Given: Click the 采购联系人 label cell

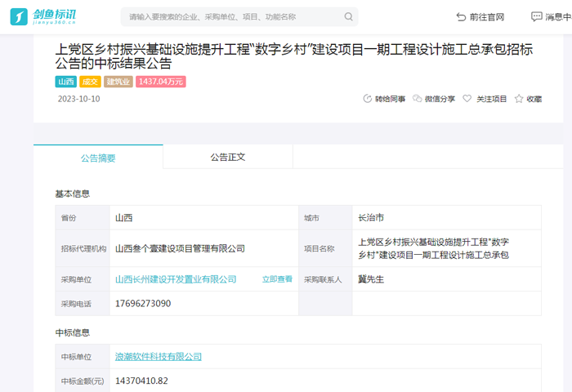Looking at the screenshot, I should (325, 279).
